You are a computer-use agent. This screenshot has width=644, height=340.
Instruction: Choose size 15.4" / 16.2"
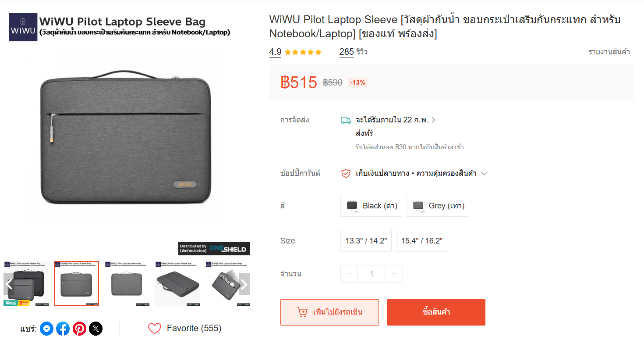[x=421, y=241]
